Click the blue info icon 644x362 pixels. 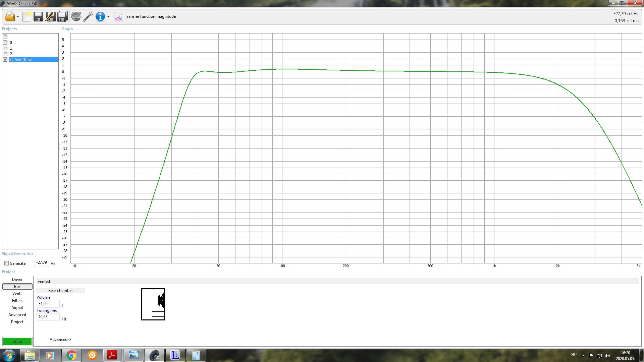tap(100, 16)
